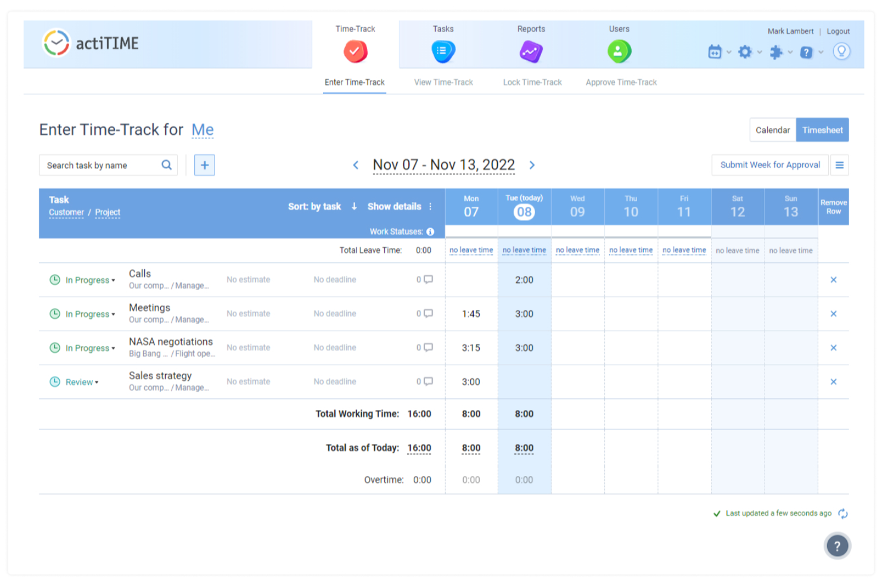Screen dimensions: 882x588
Task: Open the calendar icon in the header toolbar
Action: point(715,52)
